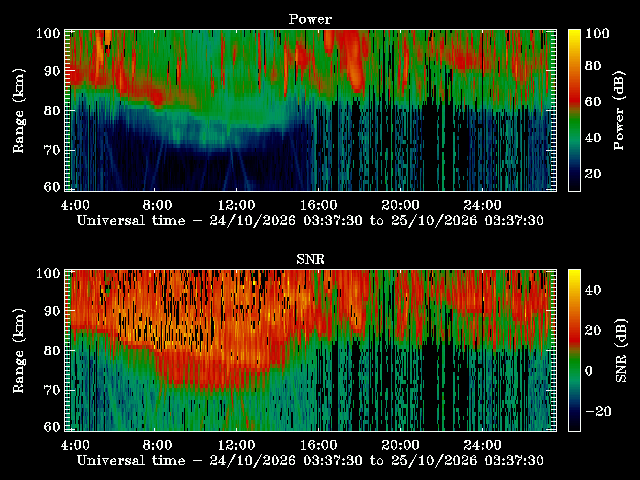
Task: Click the SNR plot heatmap area
Action: (x=311, y=350)
